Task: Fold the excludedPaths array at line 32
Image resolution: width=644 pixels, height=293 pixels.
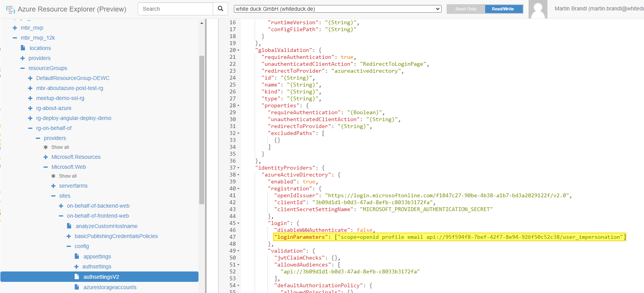Action: 239,133
